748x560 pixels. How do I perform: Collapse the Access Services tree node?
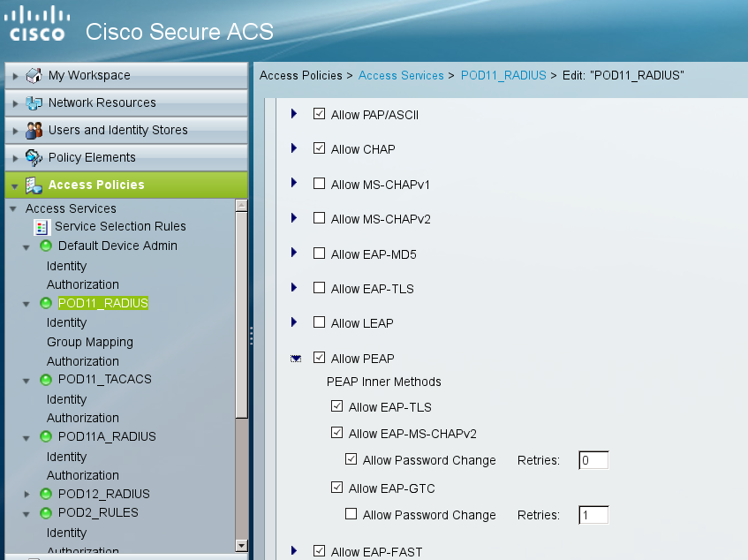[x=13, y=209]
